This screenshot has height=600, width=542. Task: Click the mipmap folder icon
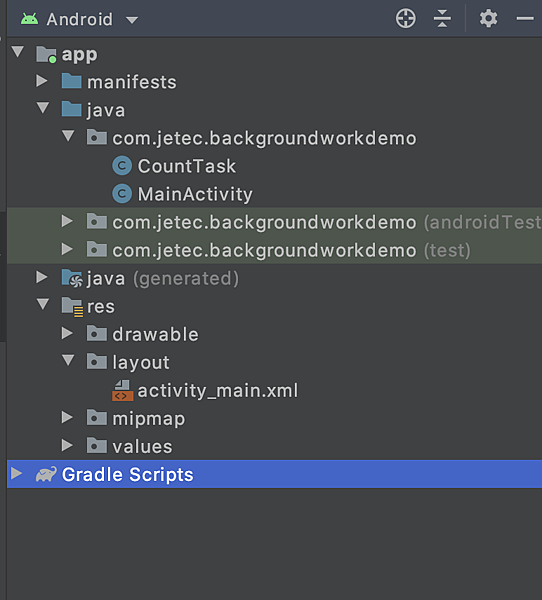[x=96, y=417]
